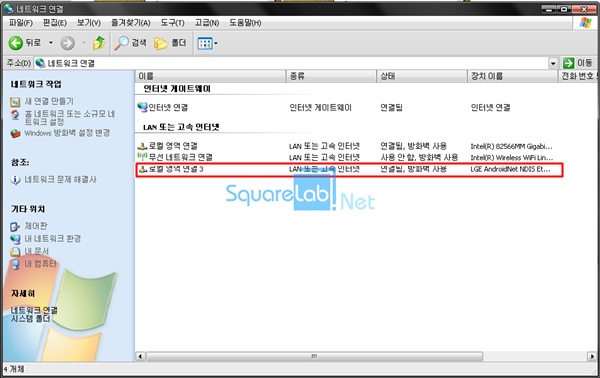The image size is (600, 378).
Task: Expand the Views button dropdown arrow
Action: tap(216, 43)
